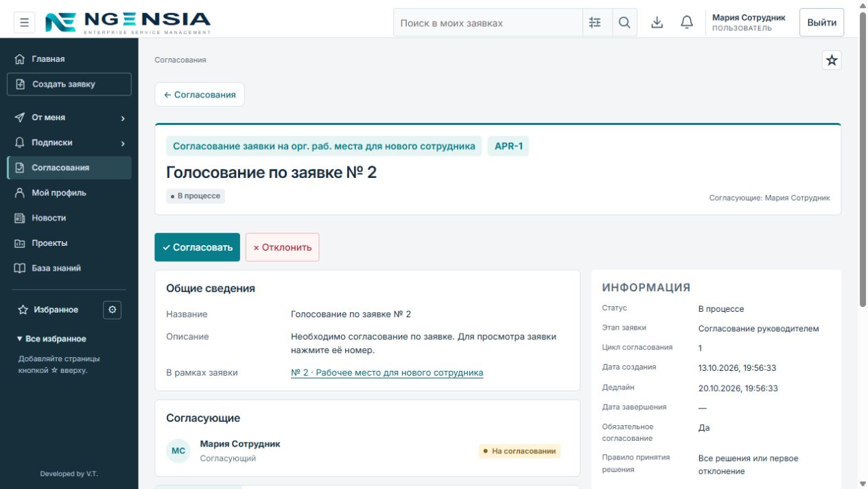Click the MC avatar of Мария Сотрудник
The image size is (868, 489).
(178, 451)
